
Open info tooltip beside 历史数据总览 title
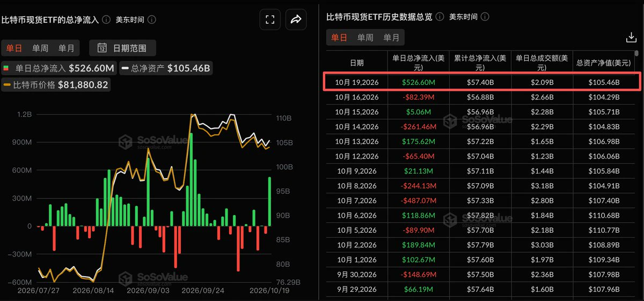point(440,17)
